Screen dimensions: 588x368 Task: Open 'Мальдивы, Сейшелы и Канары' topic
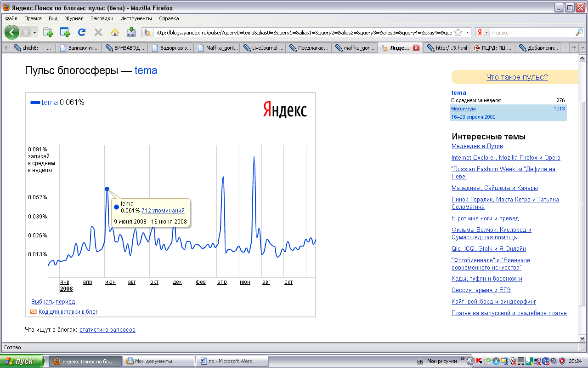pos(494,188)
